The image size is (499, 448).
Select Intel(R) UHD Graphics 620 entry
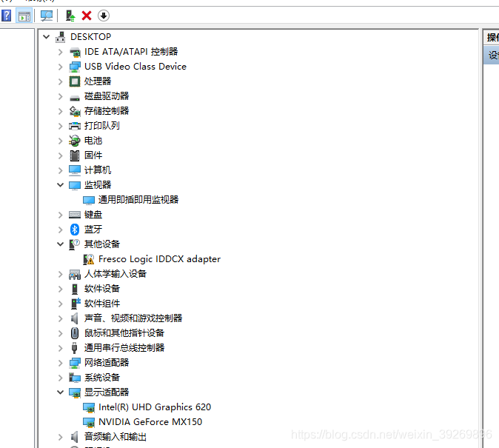(155, 407)
